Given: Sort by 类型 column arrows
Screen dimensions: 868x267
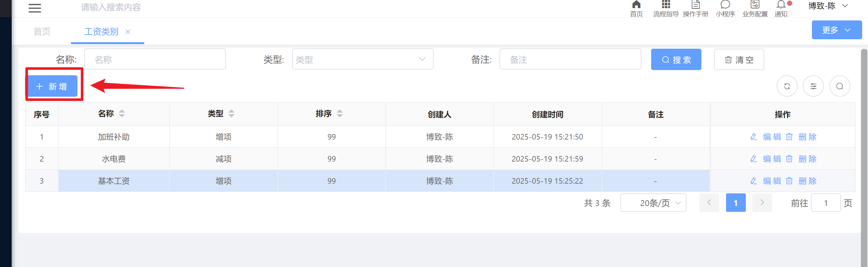Looking at the screenshot, I should pyautogui.click(x=231, y=114).
